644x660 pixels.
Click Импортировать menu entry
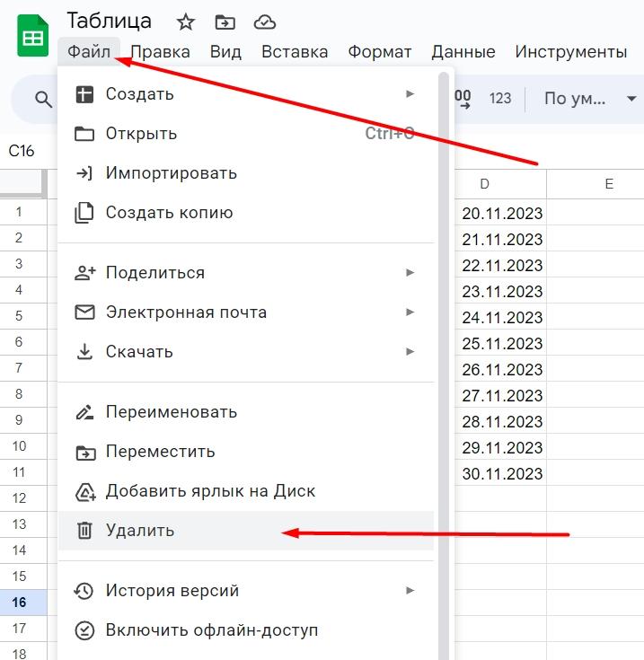pyautogui.click(x=171, y=173)
